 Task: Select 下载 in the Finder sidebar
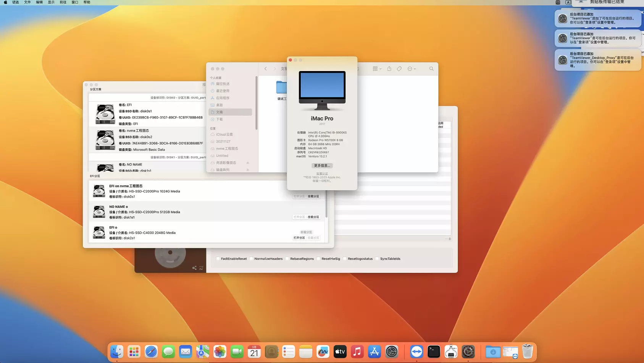click(x=220, y=119)
